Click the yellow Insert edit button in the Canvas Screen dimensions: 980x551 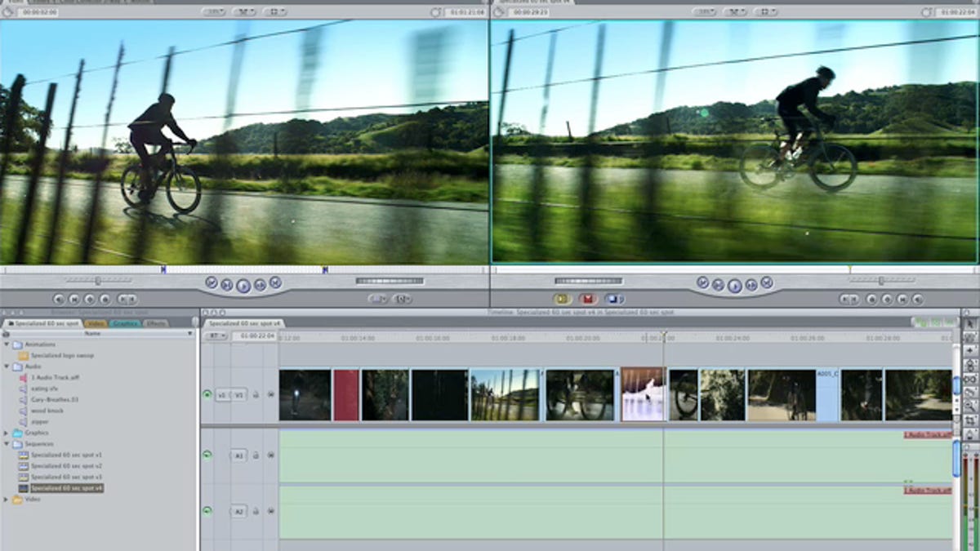coord(561,298)
